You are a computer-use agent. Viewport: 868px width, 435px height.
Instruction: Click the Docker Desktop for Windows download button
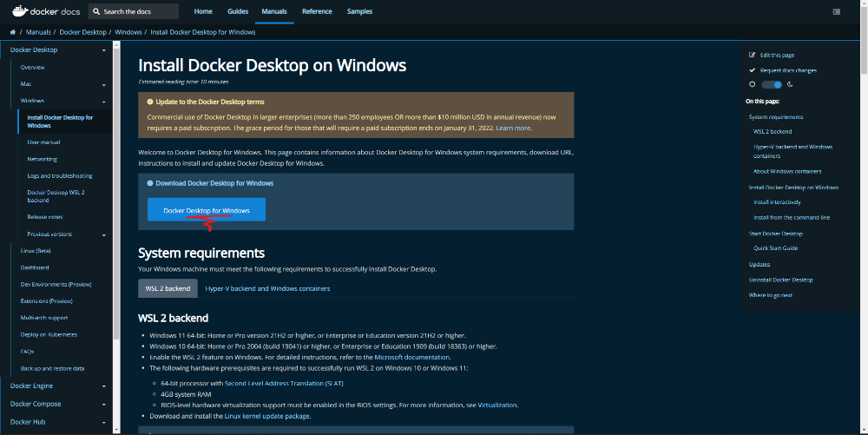coord(207,210)
